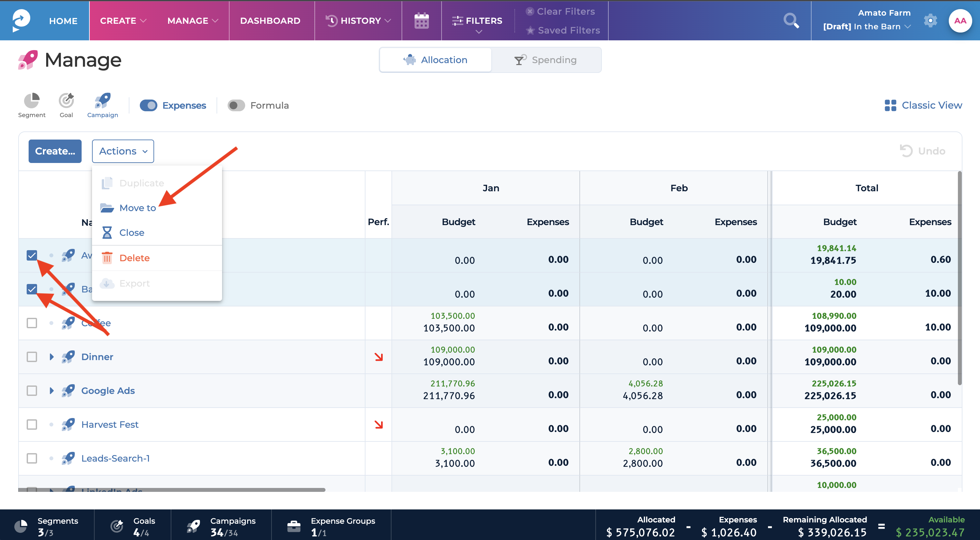Click the vertical table scrollbar
The height and width of the screenshot is (540, 980).
coord(960,278)
